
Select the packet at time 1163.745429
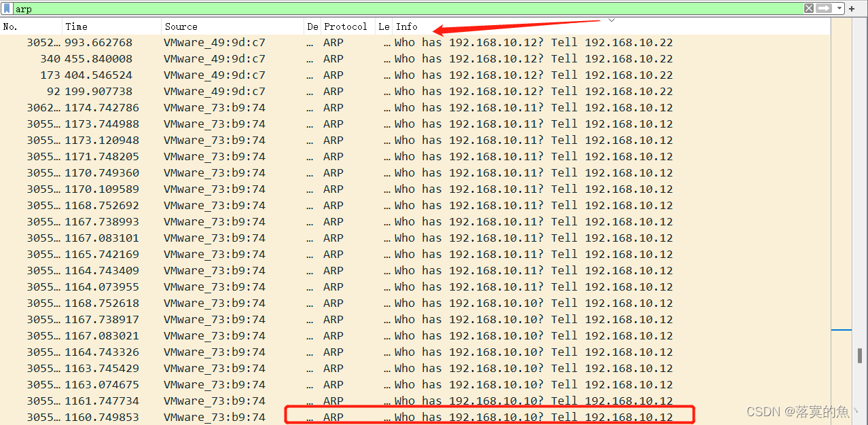coord(415,368)
